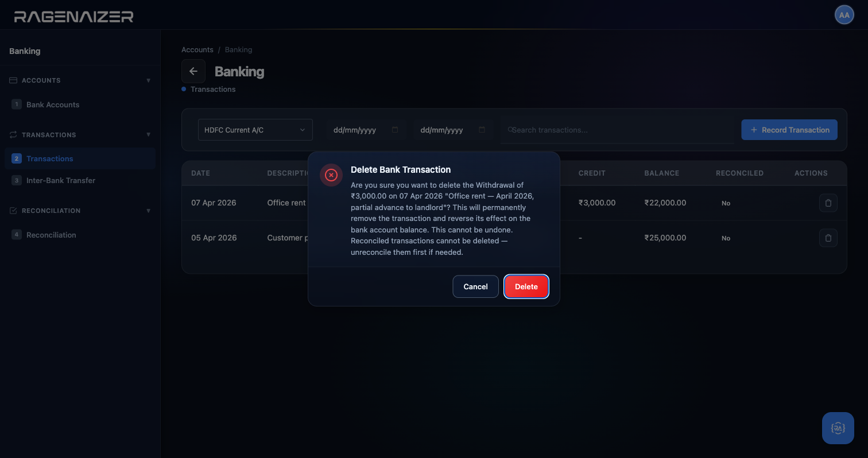Open the HDFC Current A/C dropdown
868x458 pixels.
[255, 130]
